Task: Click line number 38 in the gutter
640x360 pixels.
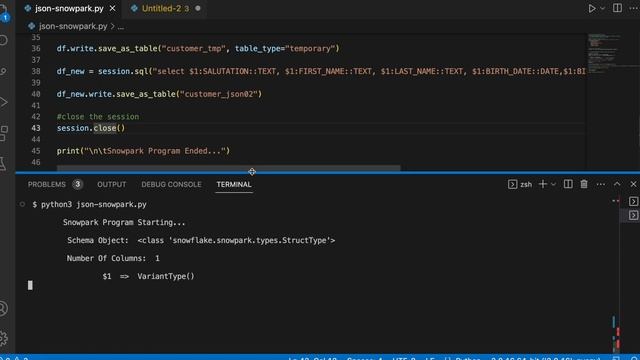Action: [x=36, y=71]
